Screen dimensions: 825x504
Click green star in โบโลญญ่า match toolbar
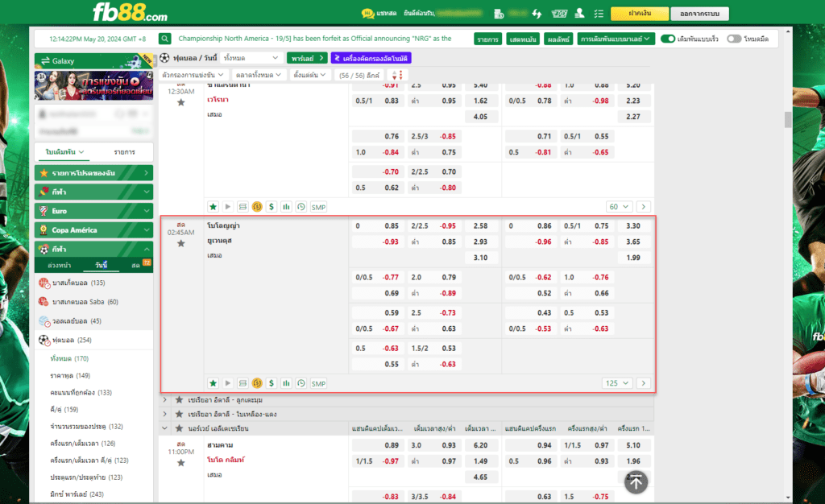[213, 383]
